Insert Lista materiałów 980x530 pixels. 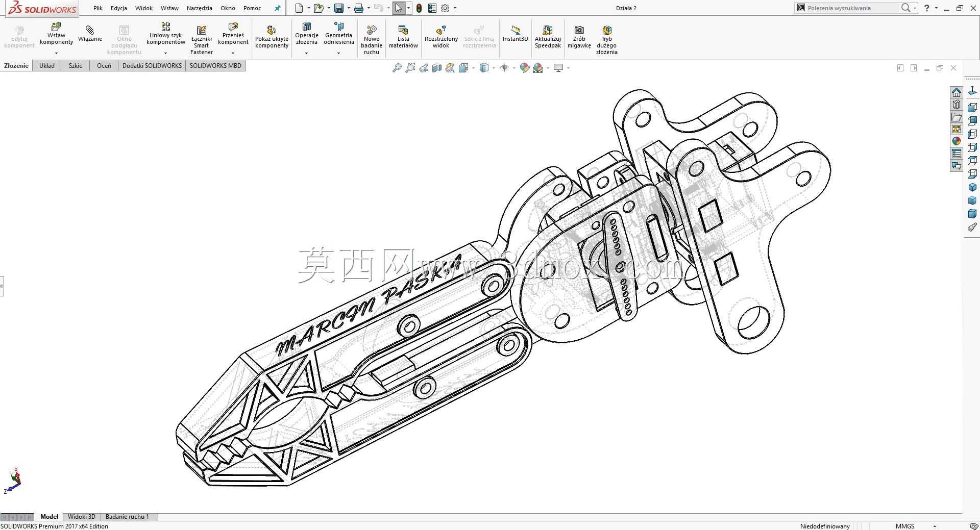pyautogui.click(x=403, y=37)
